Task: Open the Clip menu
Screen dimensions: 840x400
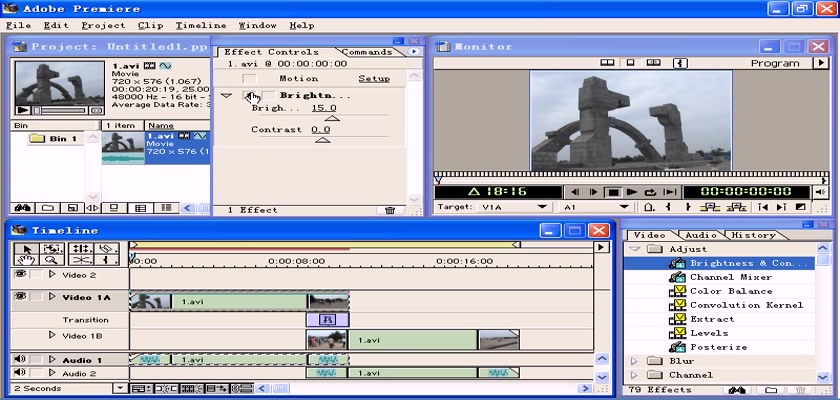Action: point(151,25)
